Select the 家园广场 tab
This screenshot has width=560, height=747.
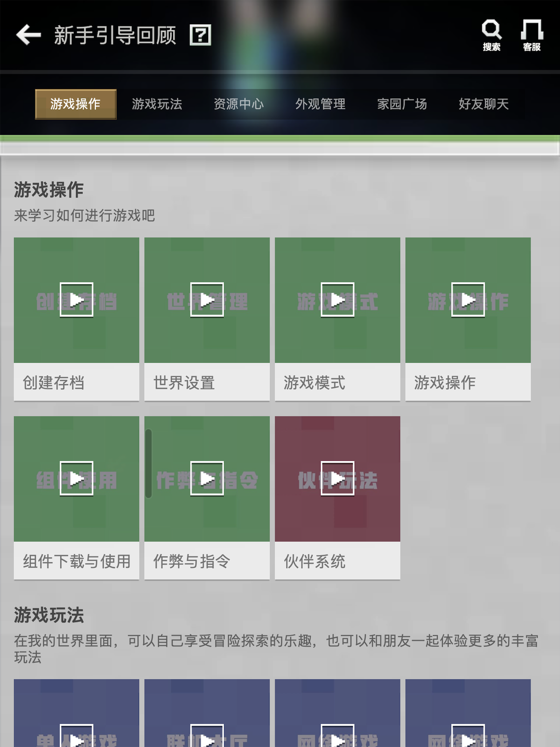[x=402, y=104]
